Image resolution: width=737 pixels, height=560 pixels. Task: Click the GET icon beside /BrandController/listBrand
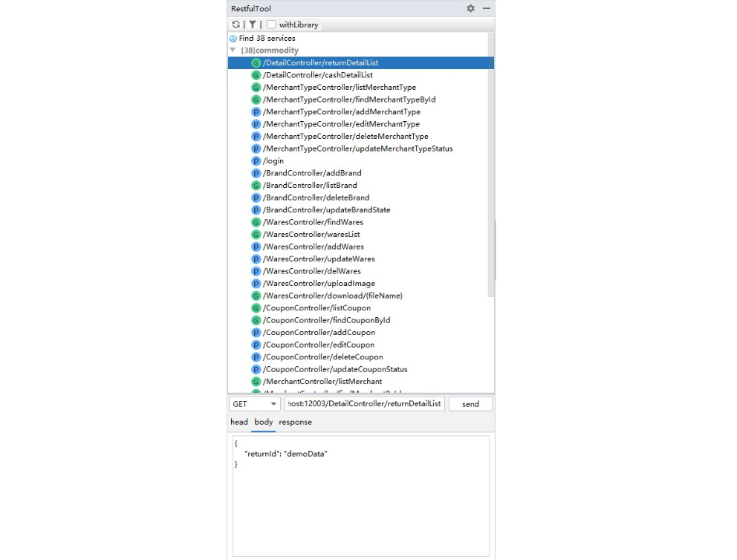point(256,185)
